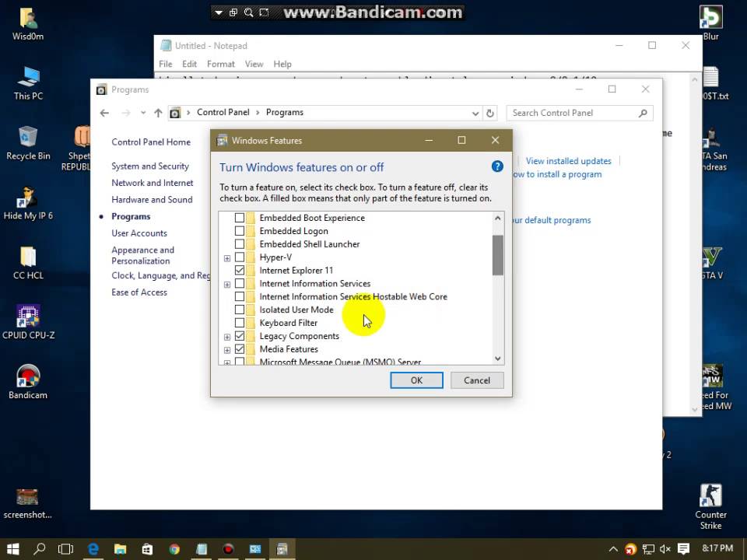Expand Legacy Components node
747x560 pixels.
(227, 337)
